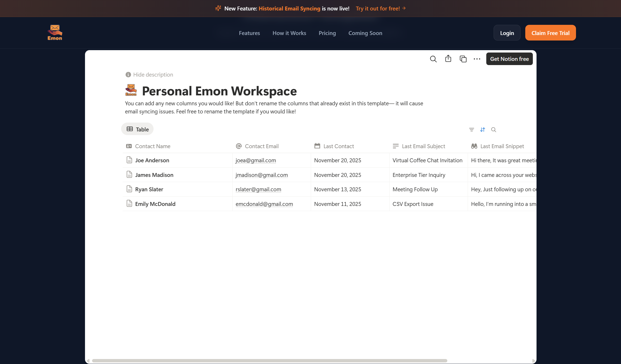This screenshot has width=621, height=364.
Task: Click the Claim Free Trial button
Action: click(x=550, y=33)
